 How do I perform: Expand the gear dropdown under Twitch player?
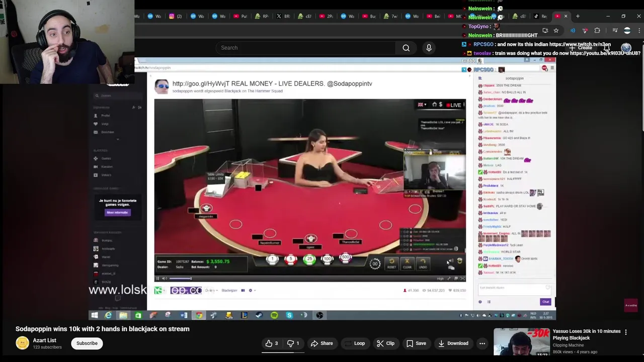[252, 290]
